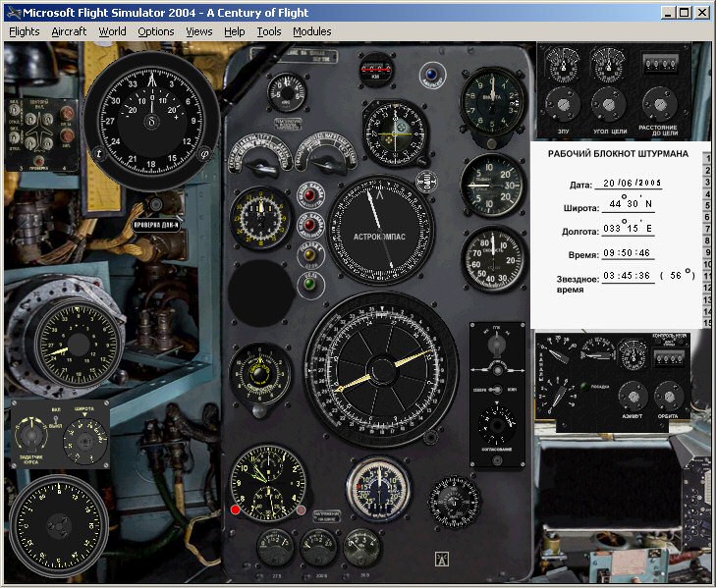Click the φ knob on course indicator
Screen dimensions: 716x588
pyautogui.click(x=204, y=154)
